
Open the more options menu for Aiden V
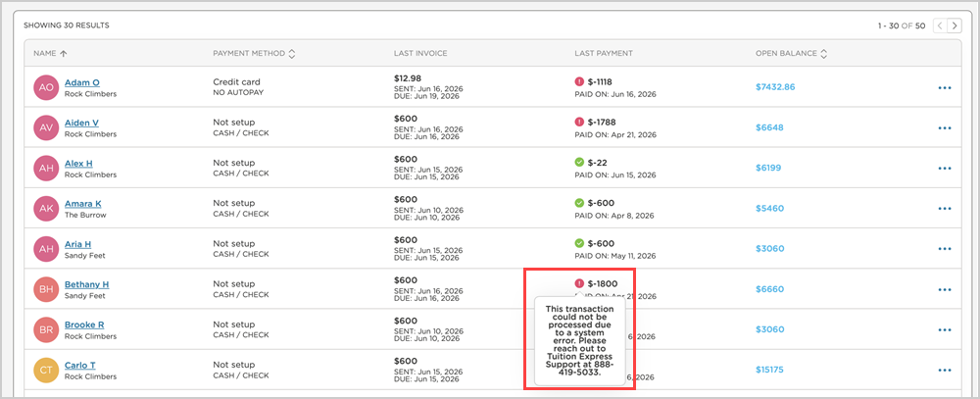(x=945, y=128)
